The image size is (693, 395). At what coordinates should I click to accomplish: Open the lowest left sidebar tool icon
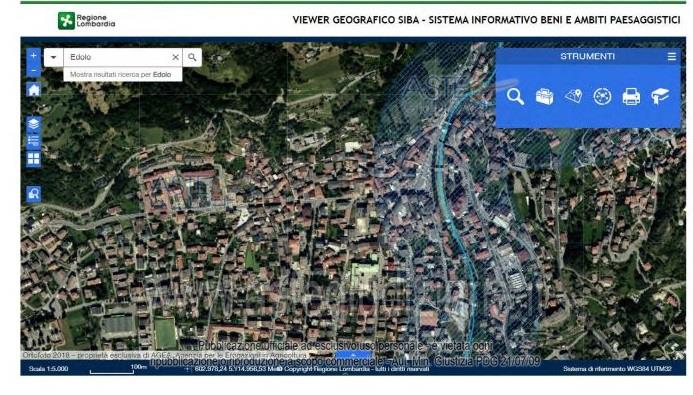pyautogui.click(x=34, y=194)
